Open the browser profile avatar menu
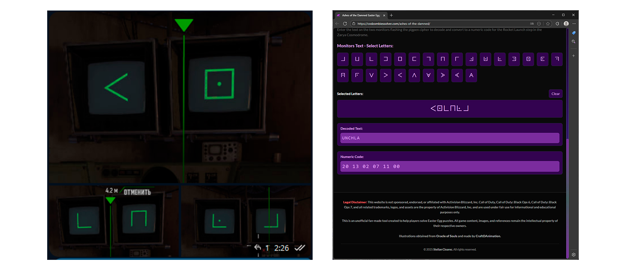Image resolution: width=644 pixels, height=270 pixels. 566,24
